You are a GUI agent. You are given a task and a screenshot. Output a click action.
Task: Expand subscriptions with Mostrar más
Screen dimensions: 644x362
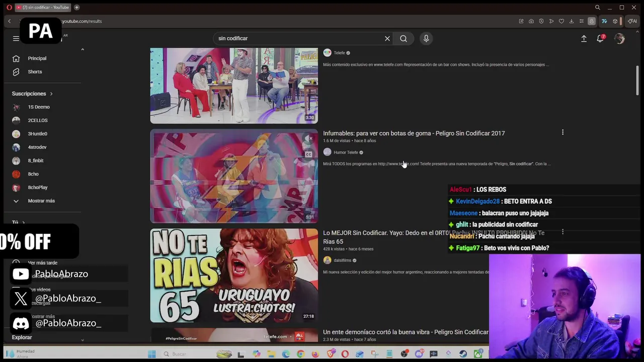pyautogui.click(x=41, y=201)
